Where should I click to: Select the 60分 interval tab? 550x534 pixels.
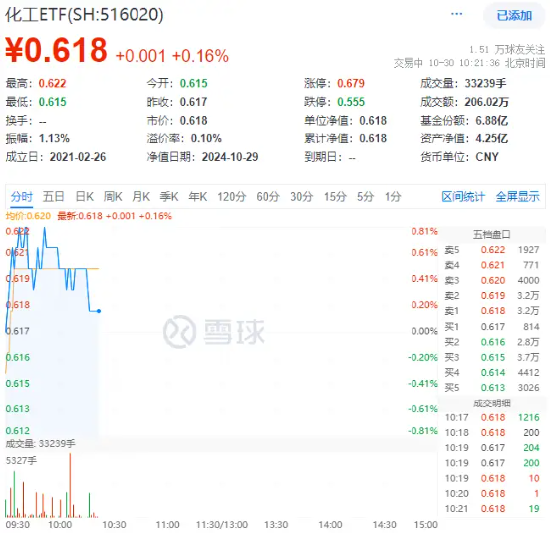coord(268,196)
